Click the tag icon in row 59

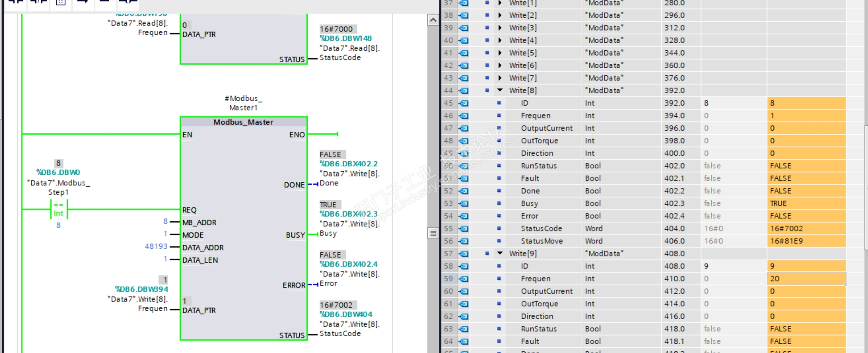click(x=463, y=279)
